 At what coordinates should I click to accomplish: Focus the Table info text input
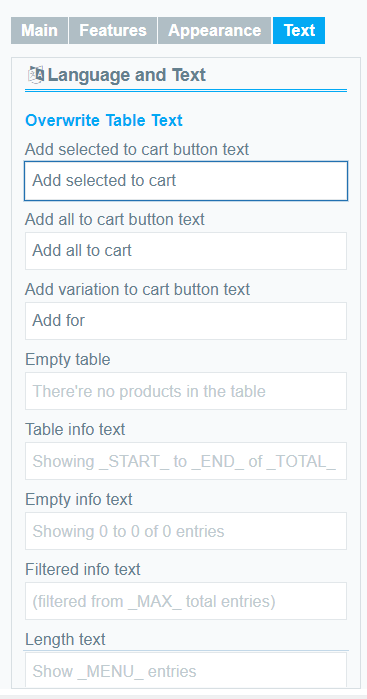186,461
